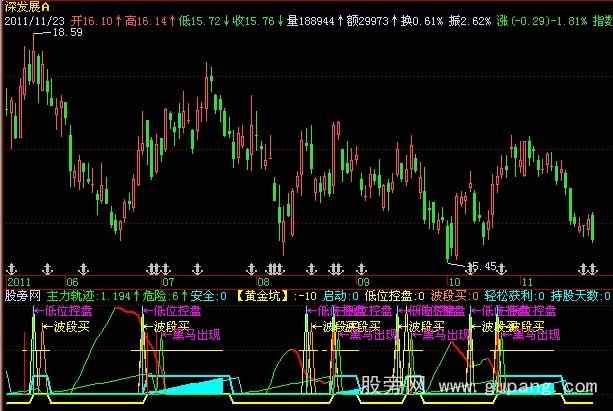The width and height of the screenshot is (613, 411).
Task: Click the 18.59 high price label
Action: coord(66,34)
